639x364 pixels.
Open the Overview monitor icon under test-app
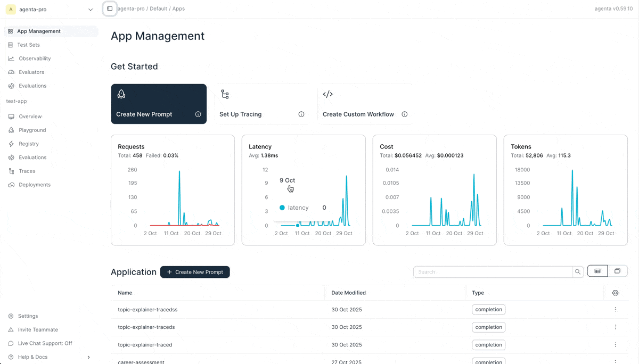pos(11,116)
